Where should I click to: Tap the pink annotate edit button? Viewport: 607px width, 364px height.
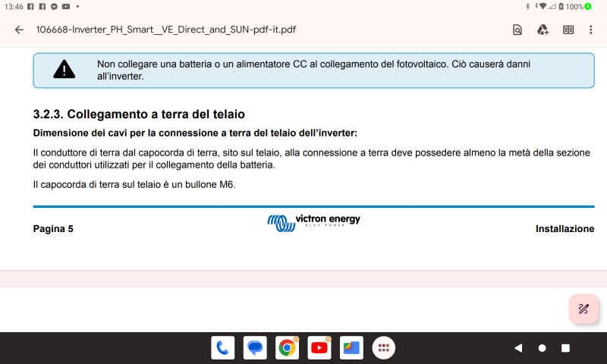(x=583, y=309)
